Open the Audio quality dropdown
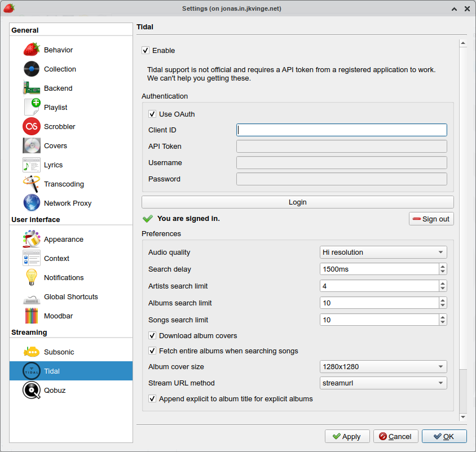 383,252
